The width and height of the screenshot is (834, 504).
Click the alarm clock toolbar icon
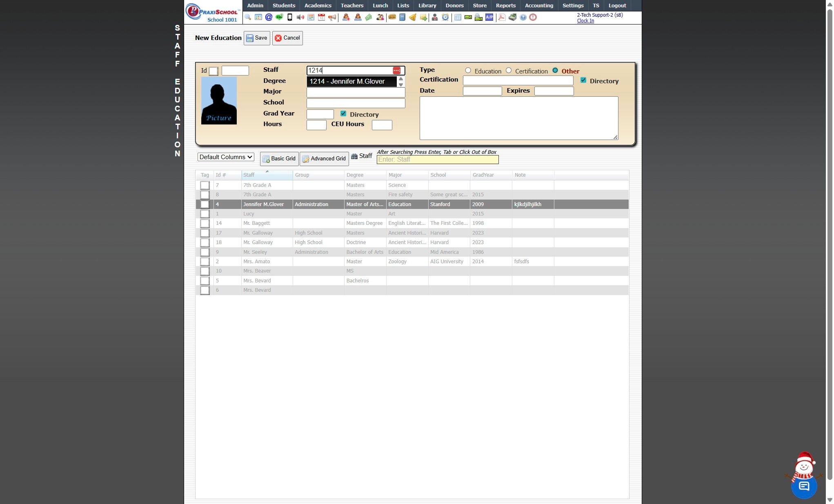445,17
